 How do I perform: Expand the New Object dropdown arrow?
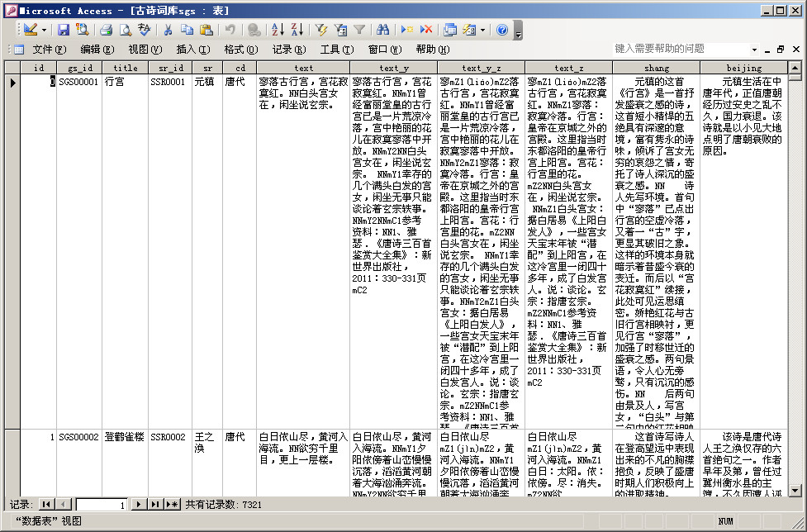click(x=482, y=30)
